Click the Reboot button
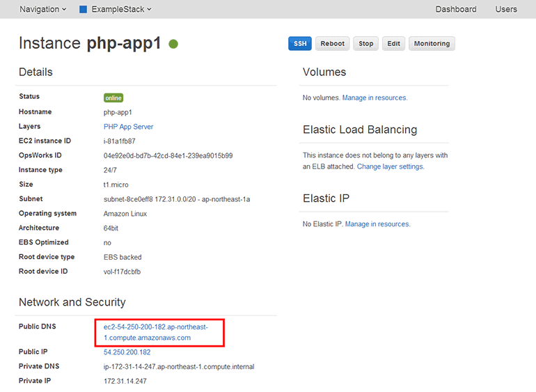Viewport: 536px width, 392px height. coord(332,44)
